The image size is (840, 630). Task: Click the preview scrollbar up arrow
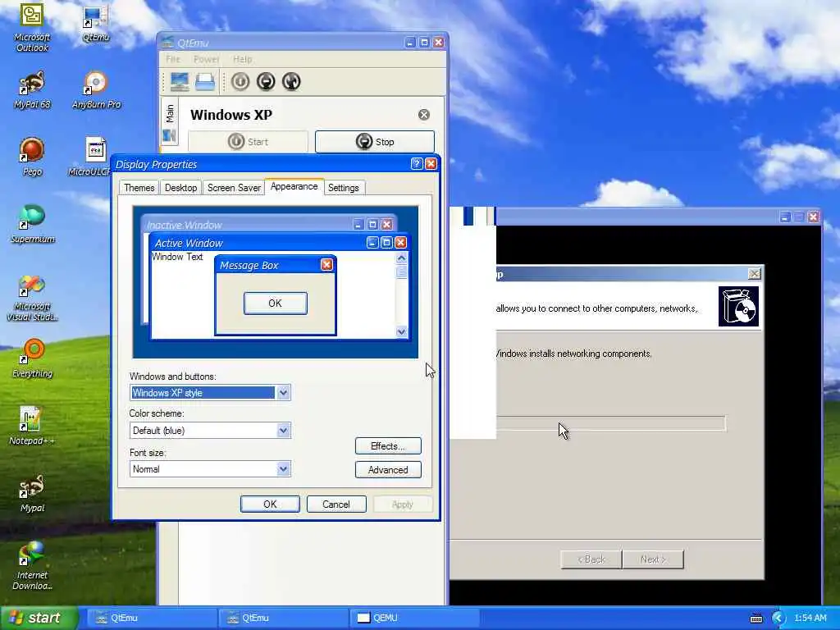(x=401, y=258)
